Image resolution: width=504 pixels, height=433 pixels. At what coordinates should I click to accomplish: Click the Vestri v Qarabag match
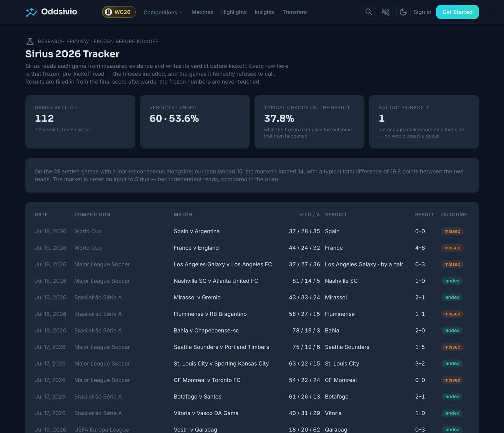[195, 430]
